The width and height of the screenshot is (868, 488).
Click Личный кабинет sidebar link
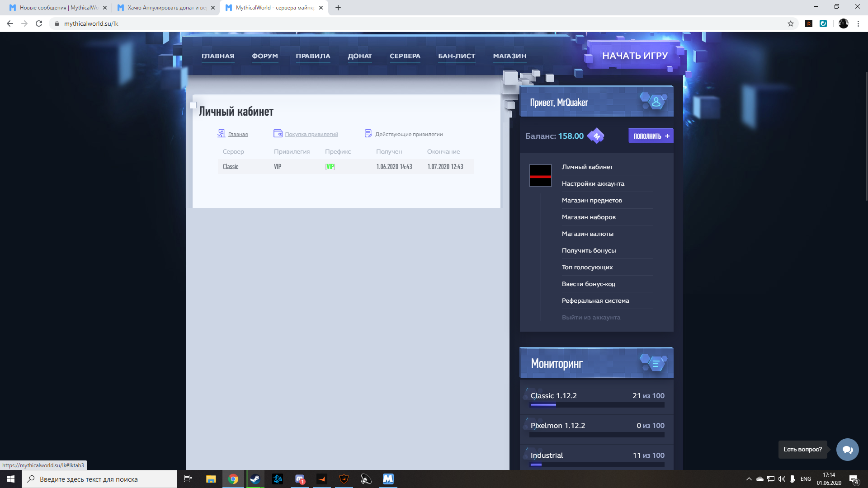[587, 167]
